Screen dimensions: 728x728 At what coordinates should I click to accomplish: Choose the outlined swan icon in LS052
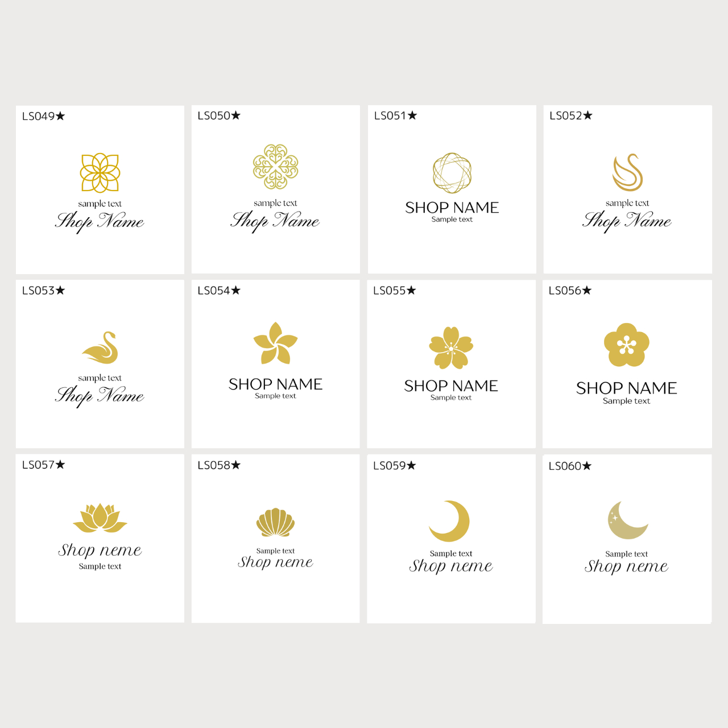(x=627, y=172)
